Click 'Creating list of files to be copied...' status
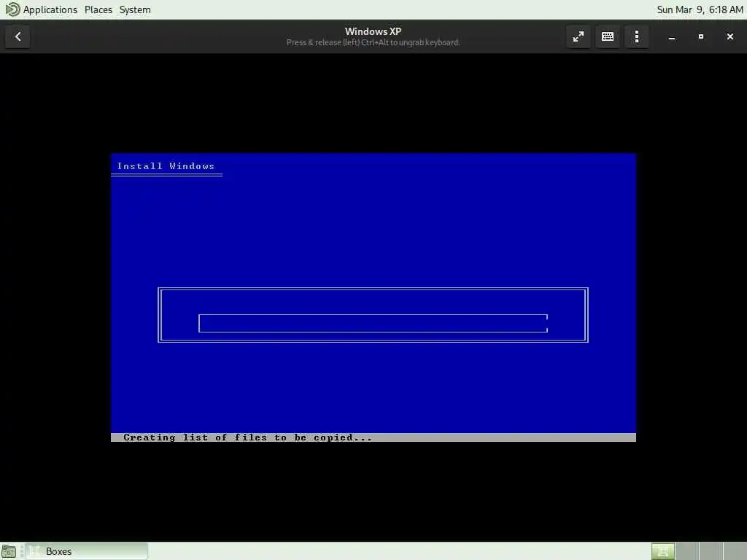The width and height of the screenshot is (747, 560). tap(248, 437)
